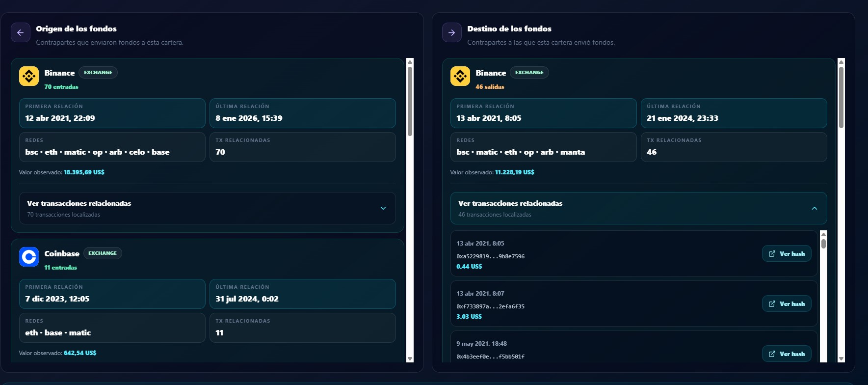
Task: Click the date 21 ene 2024, 23:33
Action: click(x=683, y=118)
